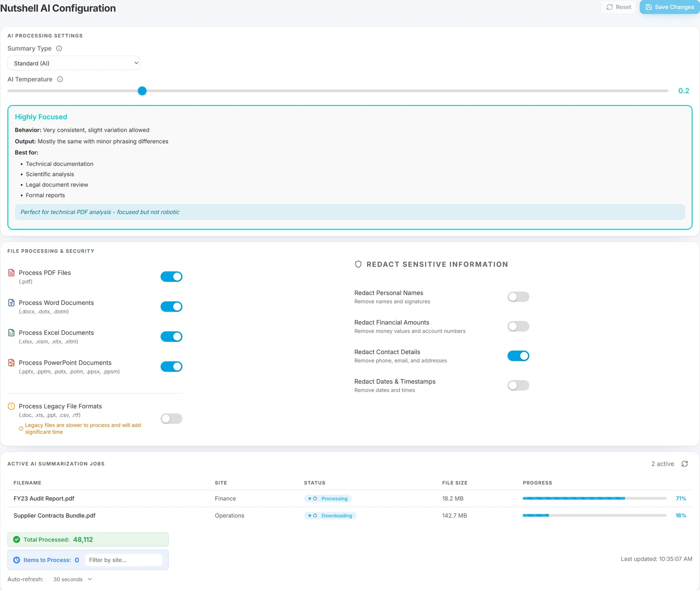Click the Items to Process count
The height and width of the screenshot is (590, 700).
77,560
